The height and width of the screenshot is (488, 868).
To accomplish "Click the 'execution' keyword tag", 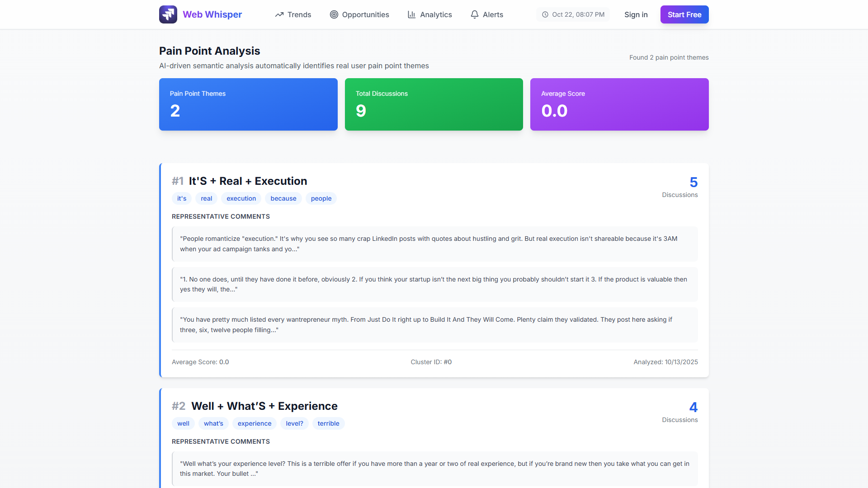I will coord(241,198).
